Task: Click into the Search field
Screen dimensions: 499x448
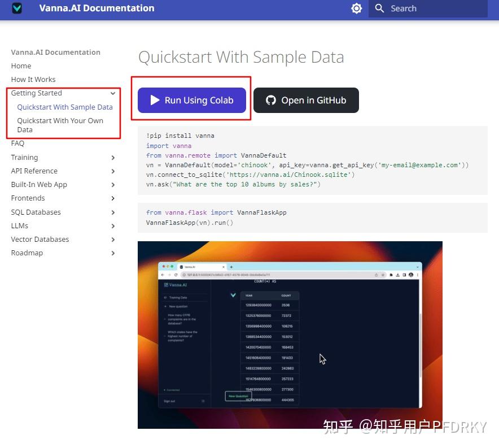Action: 428,8
